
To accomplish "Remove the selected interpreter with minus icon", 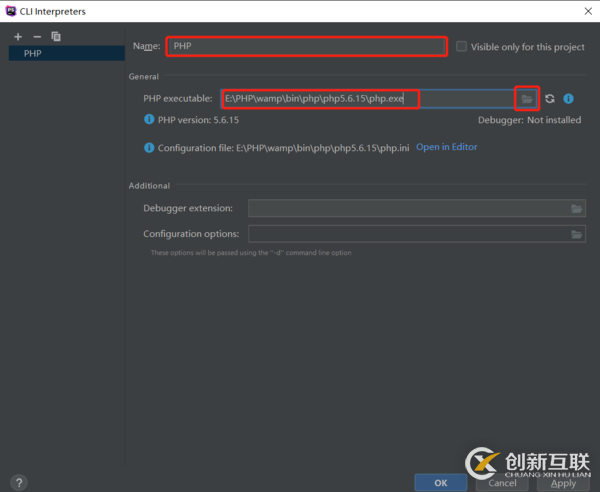I will 37,37.
